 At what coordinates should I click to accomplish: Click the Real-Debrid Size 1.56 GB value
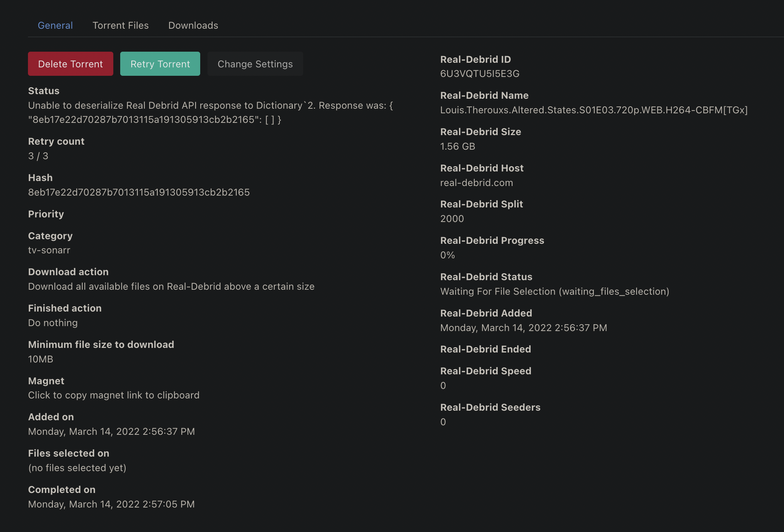click(x=457, y=146)
